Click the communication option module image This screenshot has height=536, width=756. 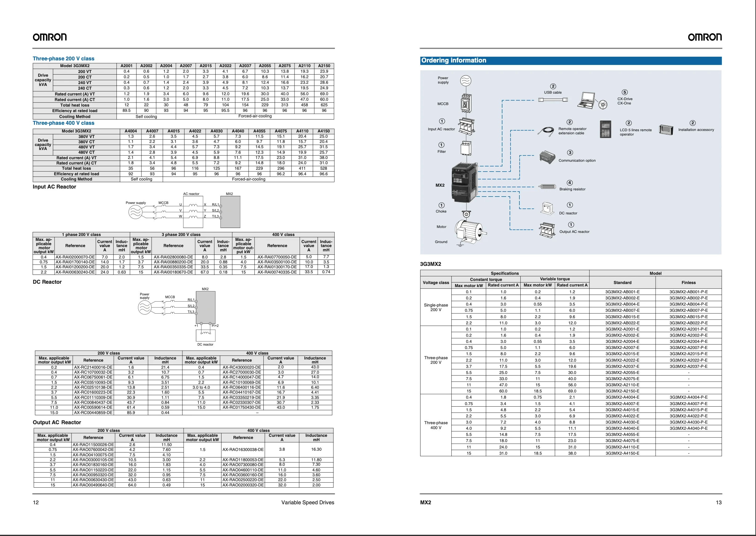tap(547, 157)
